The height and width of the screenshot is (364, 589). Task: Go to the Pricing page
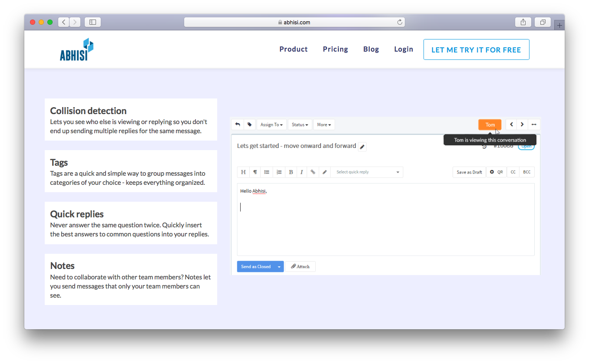335,49
